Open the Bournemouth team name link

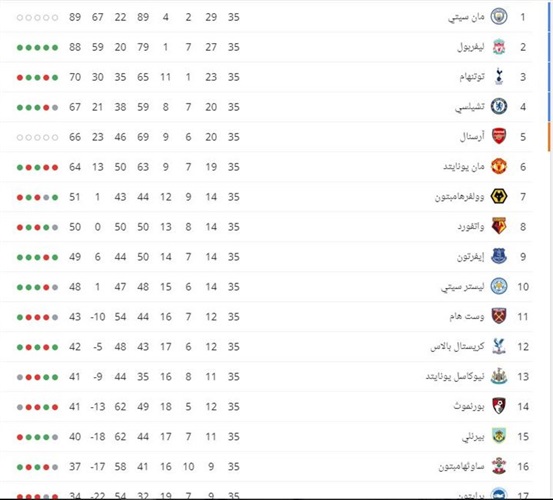[469, 407]
